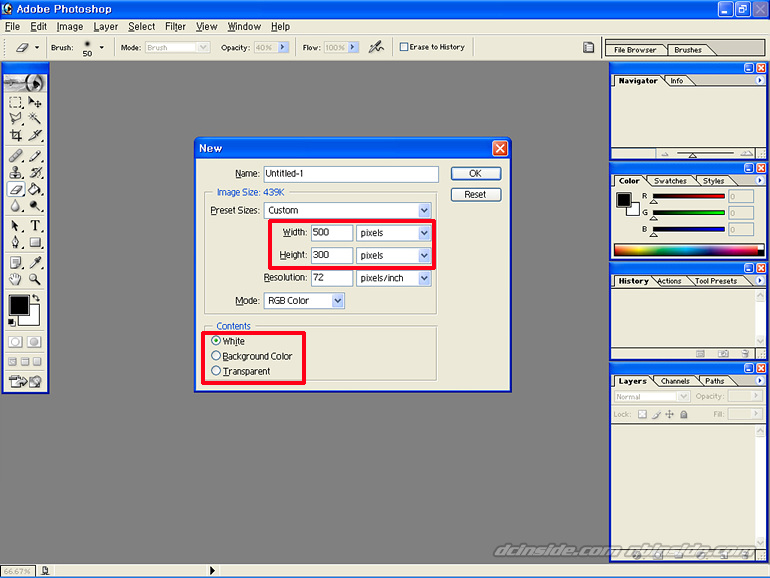Switch to Standard edit mode
The width and height of the screenshot is (770, 578).
tap(16, 342)
